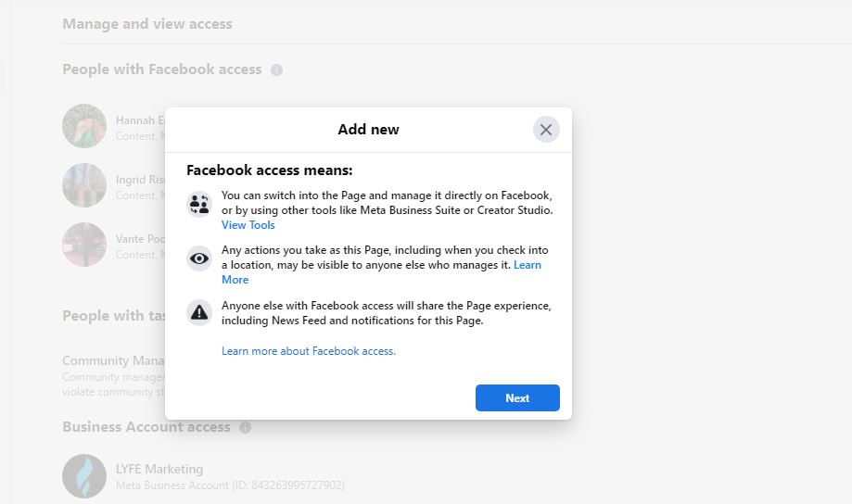Click the LYFE Marketing flame logo

coord(84,476)
